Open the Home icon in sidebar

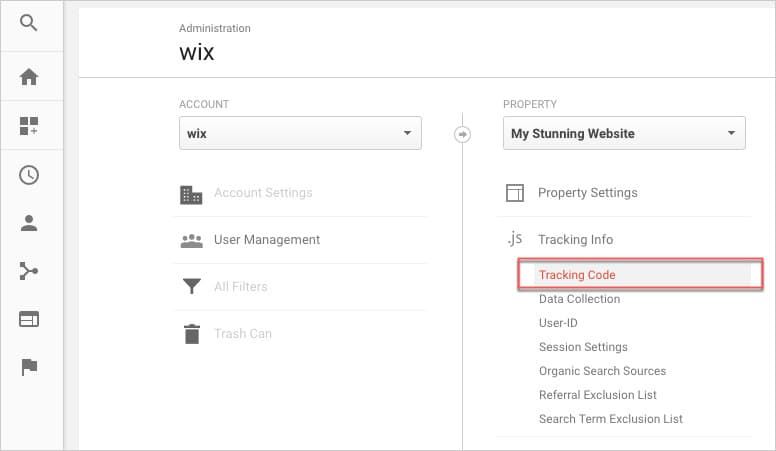point(29,77)
